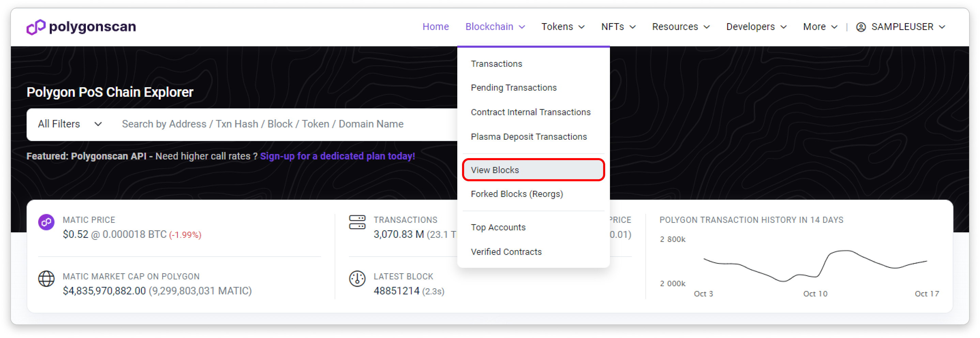Image resolution: width=980 pixels, height=338 pixels.
Task: Expand the Tokens dropdown menu
Action: (563, 27)
